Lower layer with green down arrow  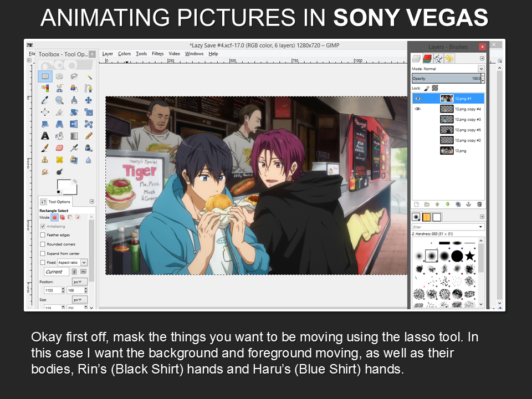click(x=448, y=204)
